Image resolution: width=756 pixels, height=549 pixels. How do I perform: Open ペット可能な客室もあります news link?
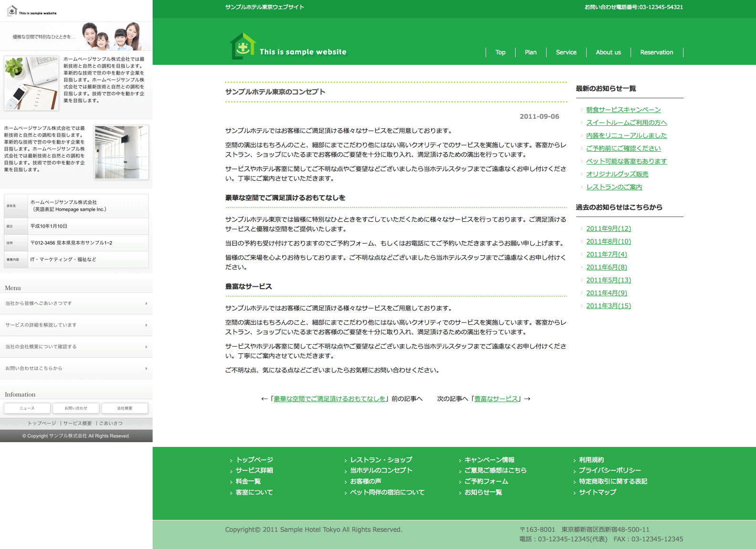(x=626, y=161)
